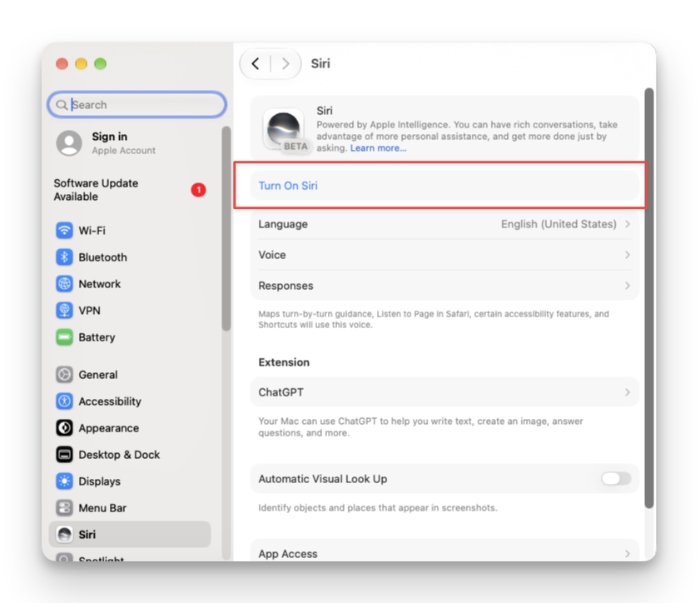700x603 pixels.
Task: Choose English (United States) language value
Action: (559, 224)
